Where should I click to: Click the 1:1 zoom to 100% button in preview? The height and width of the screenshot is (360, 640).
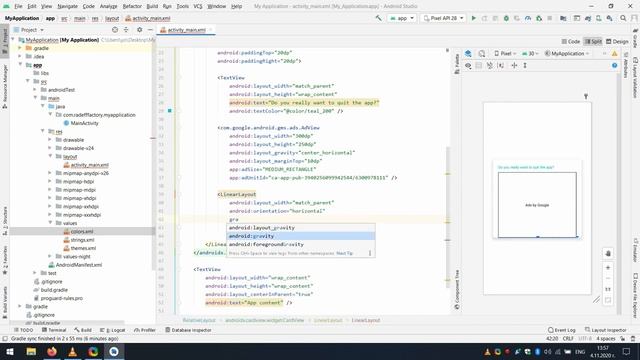point(608,289)
